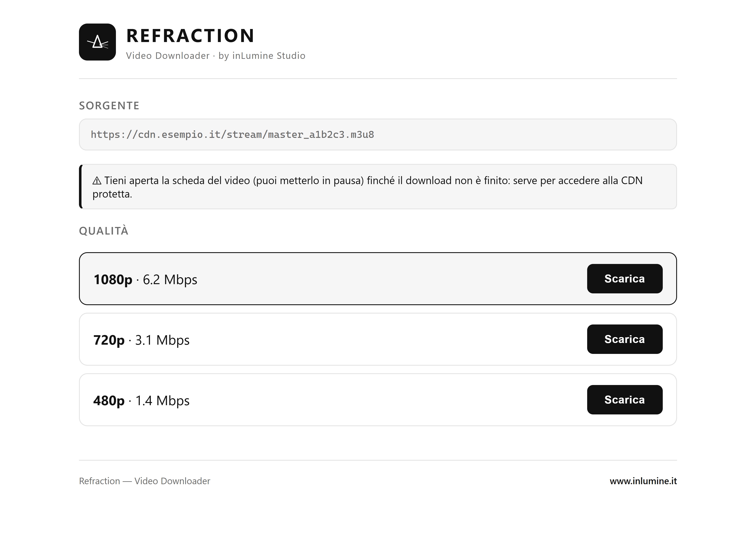Click the 'by inLumine Studio' subtitle text
756x538 pixels.
click(x=262, y=56)
